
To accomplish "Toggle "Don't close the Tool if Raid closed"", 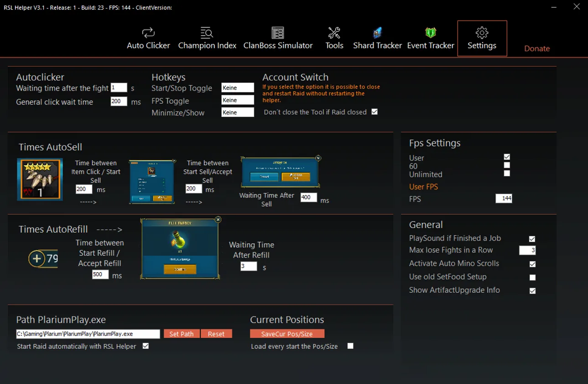I will (x=375, y=112).
